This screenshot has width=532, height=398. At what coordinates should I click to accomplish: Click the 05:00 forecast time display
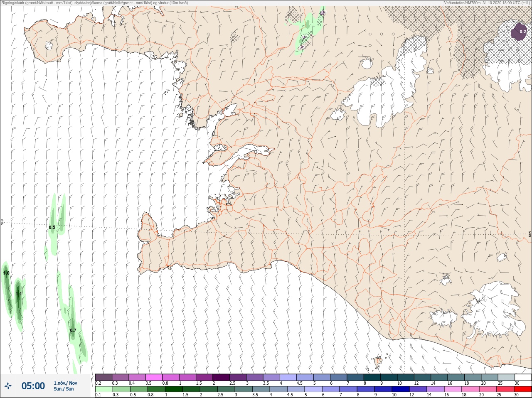click(33, 386)
